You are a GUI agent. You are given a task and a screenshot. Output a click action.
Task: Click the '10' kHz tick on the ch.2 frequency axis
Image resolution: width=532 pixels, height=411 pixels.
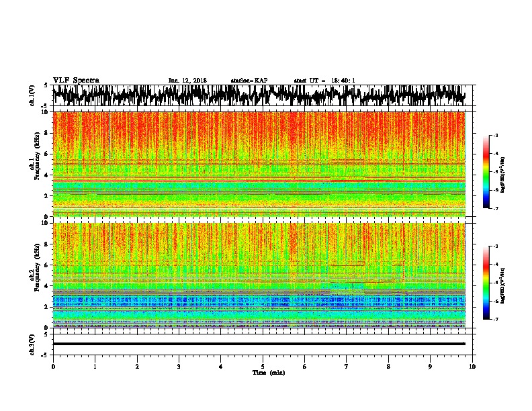point(45,223)
